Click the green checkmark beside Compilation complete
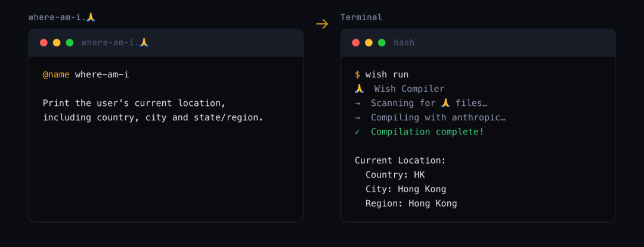This screenshot has width=644, height=247. [x=357, y=132]
